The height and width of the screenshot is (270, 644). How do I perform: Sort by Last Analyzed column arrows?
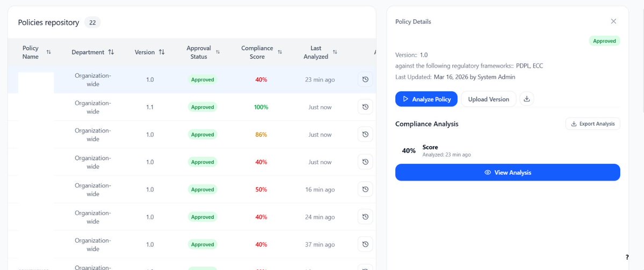point(335,52)
